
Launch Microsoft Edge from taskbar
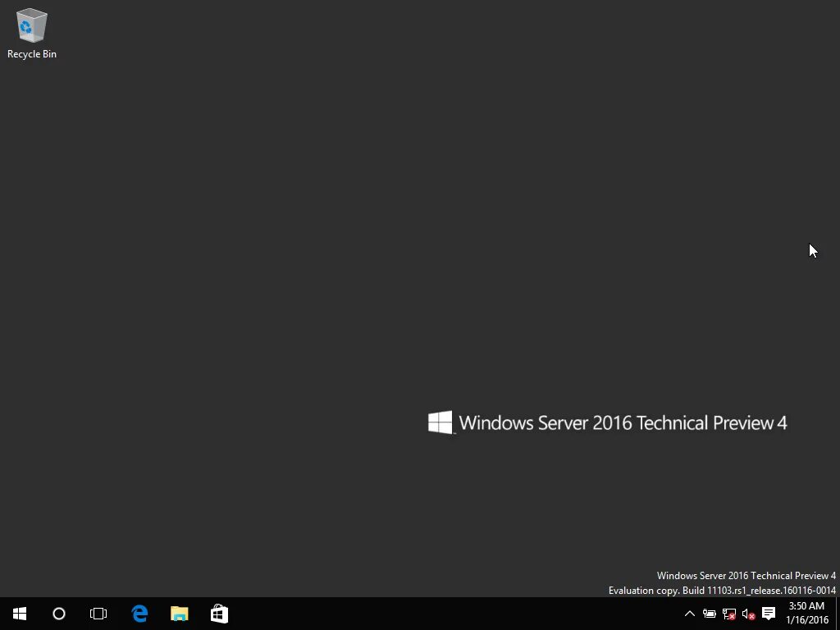click(x=139, y=614)
